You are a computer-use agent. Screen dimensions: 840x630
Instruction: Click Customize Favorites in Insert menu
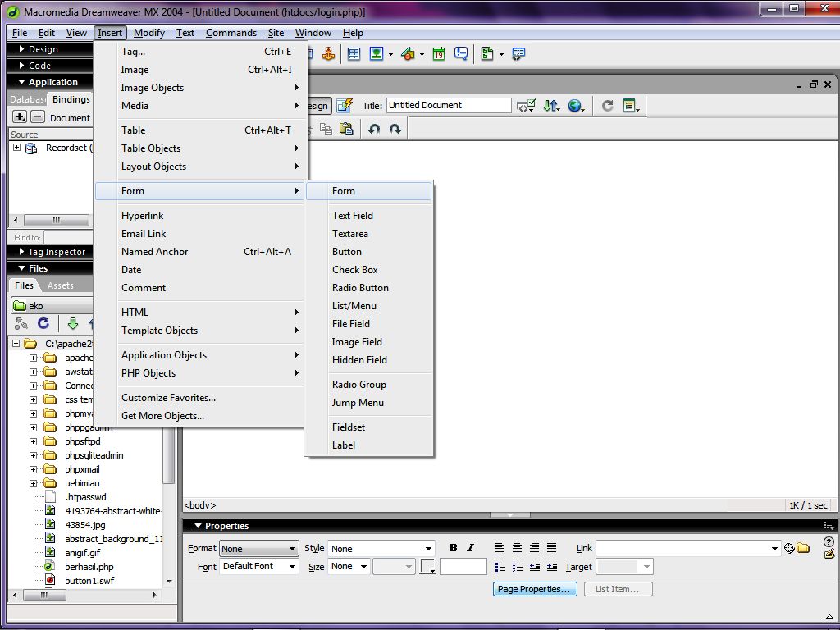pyautogui.click(x=201, y=398)
